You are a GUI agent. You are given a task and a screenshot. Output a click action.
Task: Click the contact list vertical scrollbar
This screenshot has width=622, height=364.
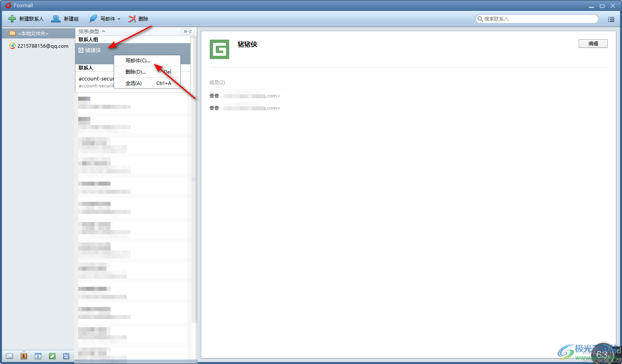point(194,180)
